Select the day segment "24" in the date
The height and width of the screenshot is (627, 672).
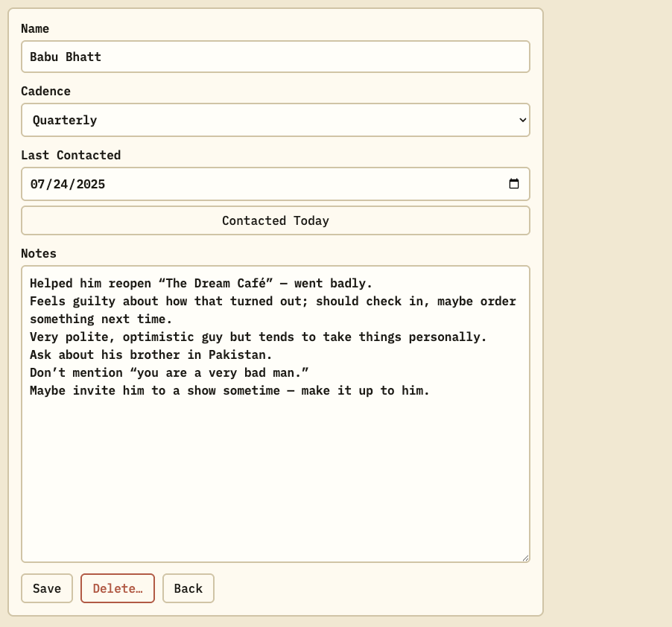click(60, 184)
